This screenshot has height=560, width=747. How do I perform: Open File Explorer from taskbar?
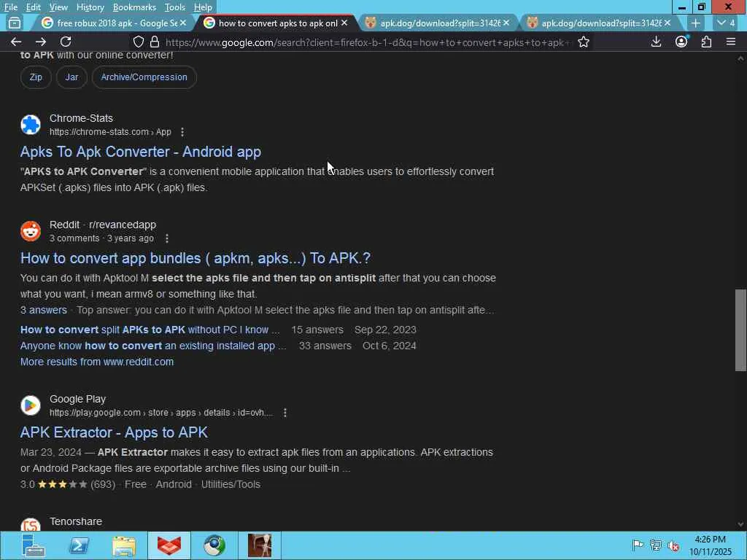pos(124,545)
